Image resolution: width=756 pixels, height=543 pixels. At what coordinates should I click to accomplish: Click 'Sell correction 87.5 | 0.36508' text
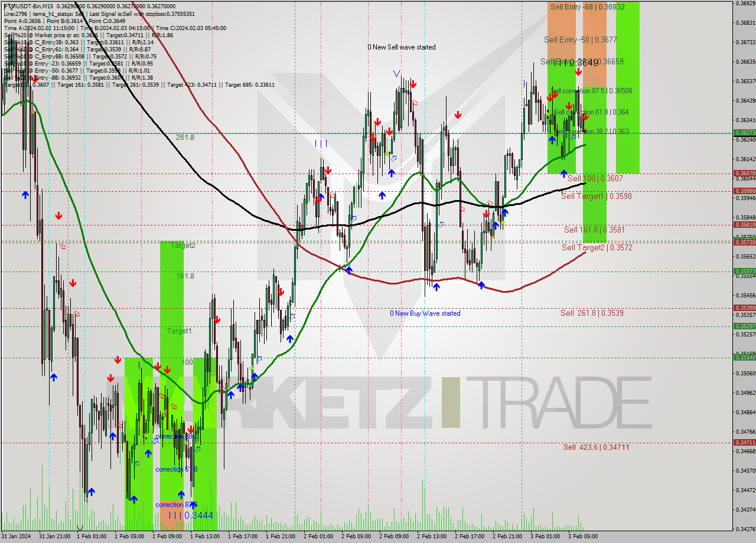click(591, 91)
